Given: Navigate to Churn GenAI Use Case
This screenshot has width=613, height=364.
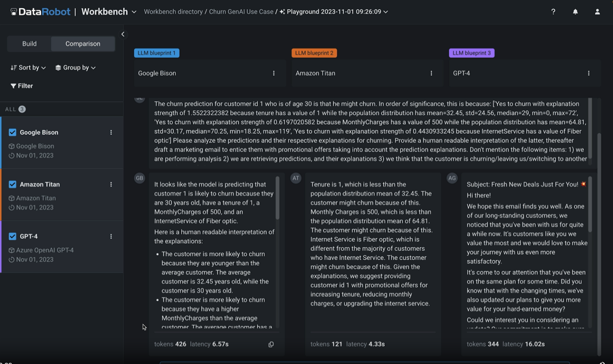Looking at the screenshot, I should point(241,12).
